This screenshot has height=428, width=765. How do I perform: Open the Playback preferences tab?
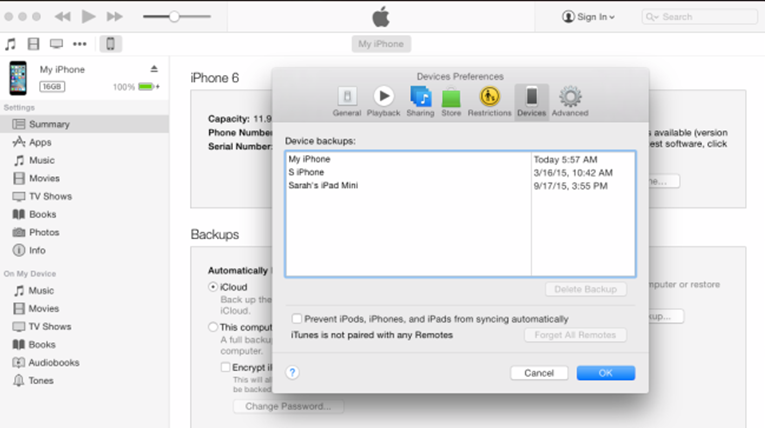[x=383, y=102]
